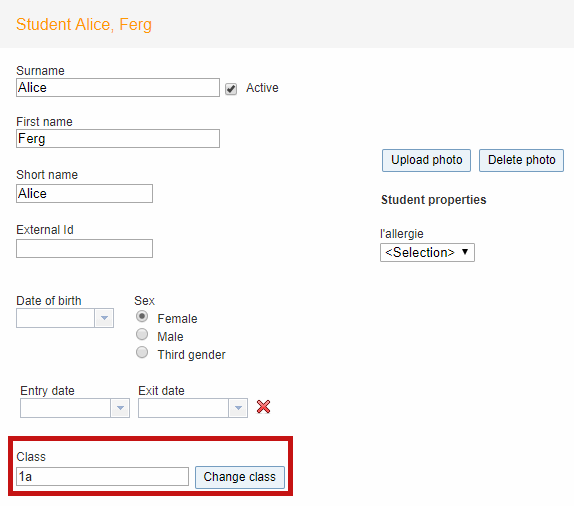Open the Date of birth calendar picker

point(104,318)
